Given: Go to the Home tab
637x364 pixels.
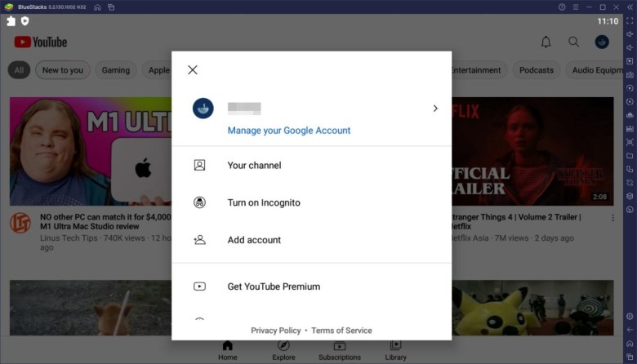Looking at the screenshot, I should tap(228, 350).
